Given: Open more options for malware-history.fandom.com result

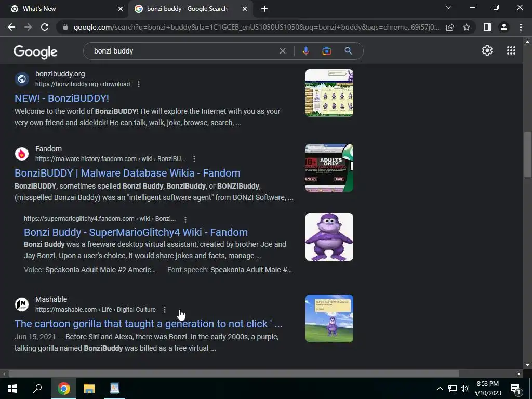Looking at the screenshot, I should (x=194, y=159).
